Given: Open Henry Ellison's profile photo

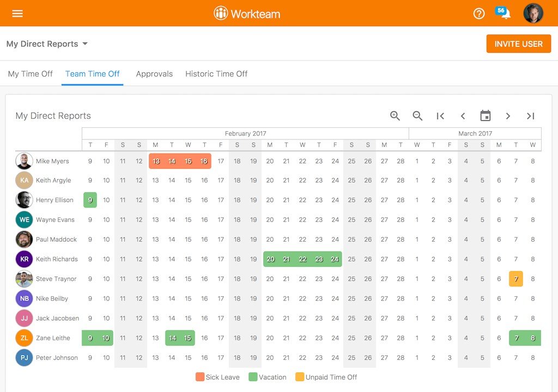Looking at the screenshot, I should coord(24,200).
